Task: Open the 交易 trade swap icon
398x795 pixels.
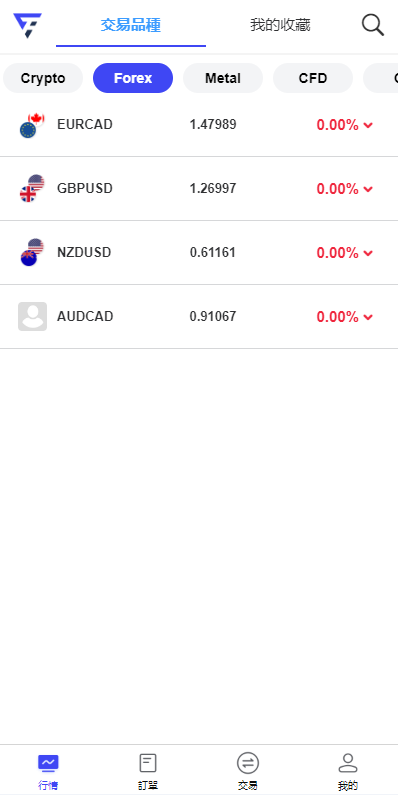Action: click(x=247, y=763)
